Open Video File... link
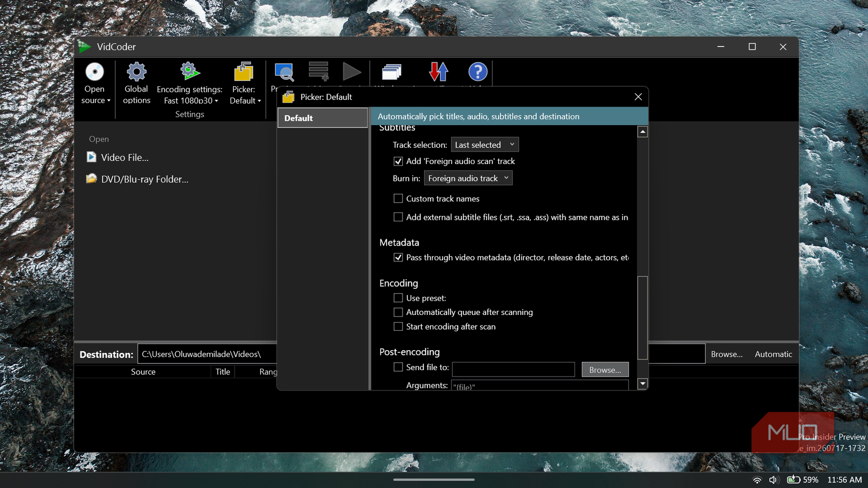This screenshot has height=488, width=868. [x=125, y=157]
